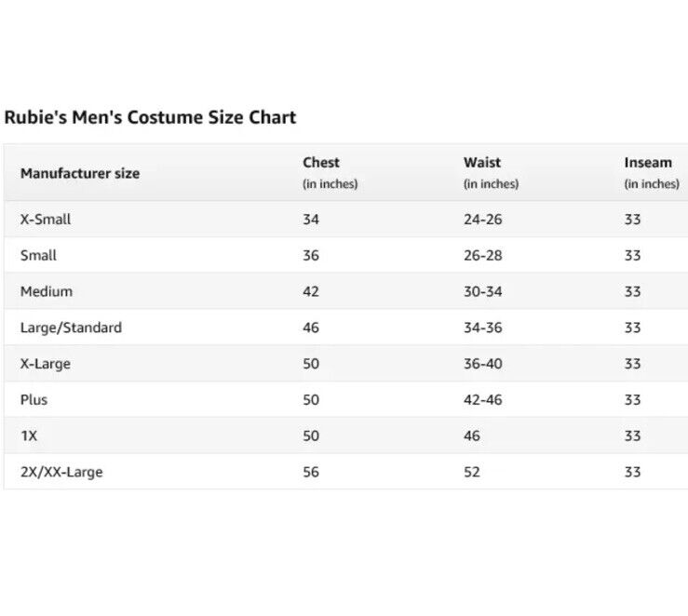Choose the Medium size row label
The height and width of the screenshot is (616, 688).
[x=47, y=291]
